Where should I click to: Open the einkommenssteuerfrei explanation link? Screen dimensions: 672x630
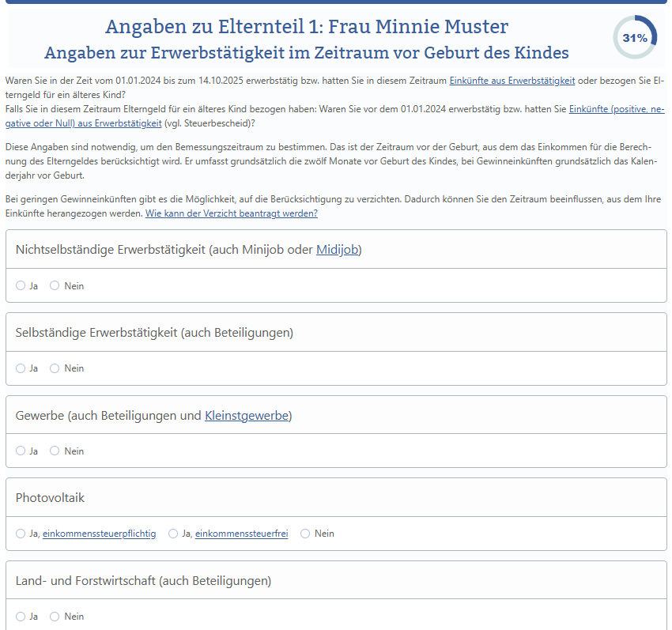[242, 534]
